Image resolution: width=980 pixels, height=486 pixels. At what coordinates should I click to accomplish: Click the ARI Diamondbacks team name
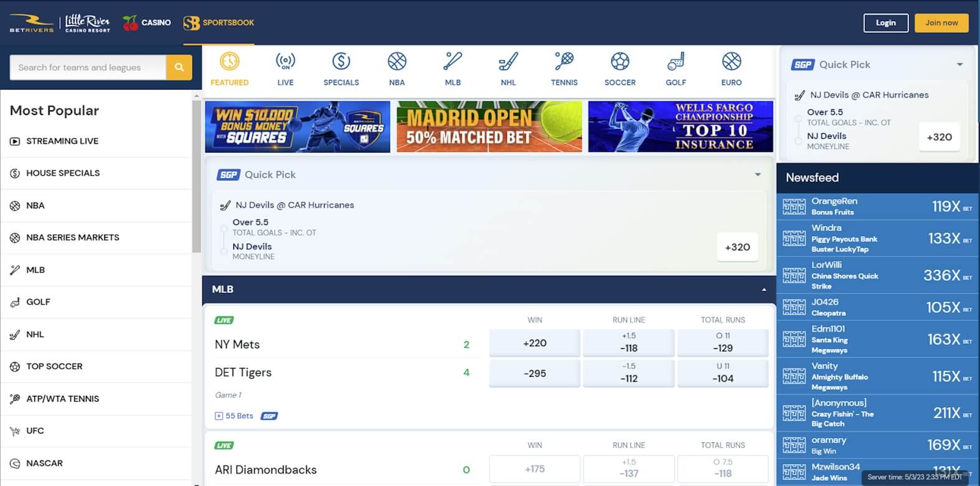tap(266, 470)
